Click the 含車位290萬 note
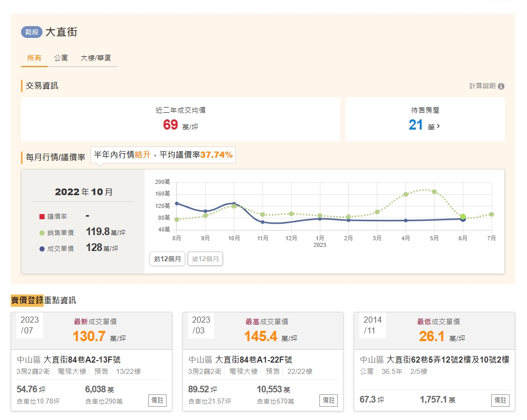This screenshot has width=527, height=420. [104, 402]
